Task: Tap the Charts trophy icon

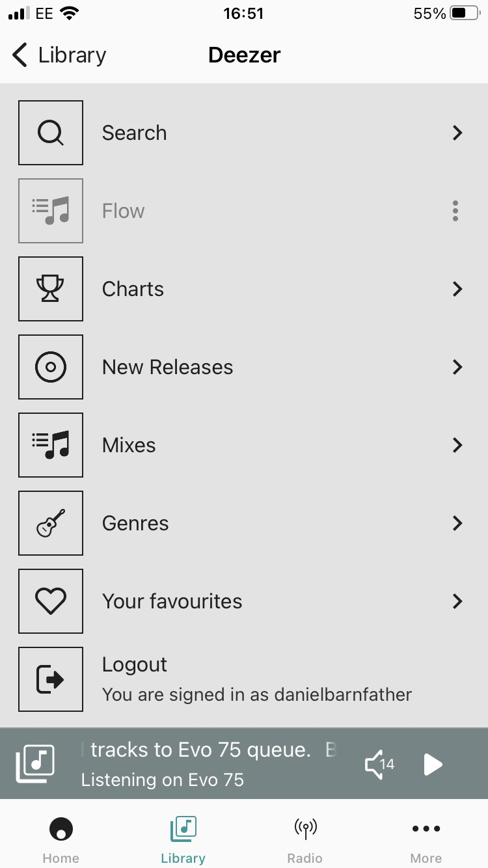Action: pos(51,289)
